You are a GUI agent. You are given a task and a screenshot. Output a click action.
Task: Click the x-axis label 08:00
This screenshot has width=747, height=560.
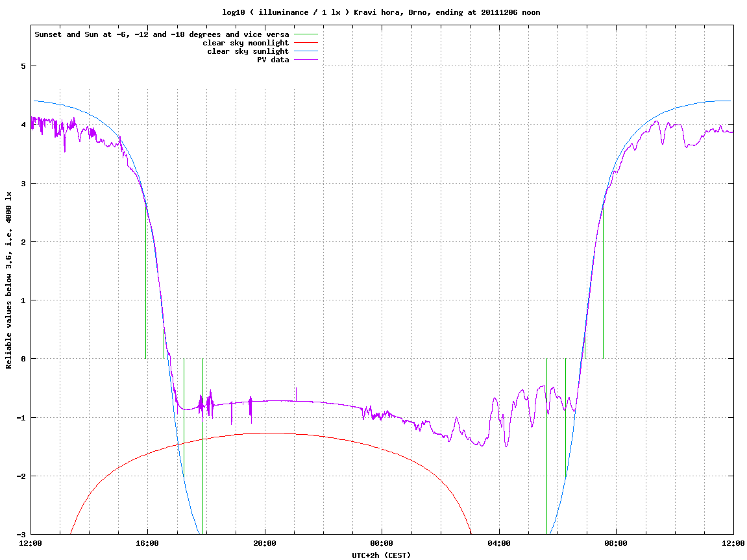(x=617, y=543)
